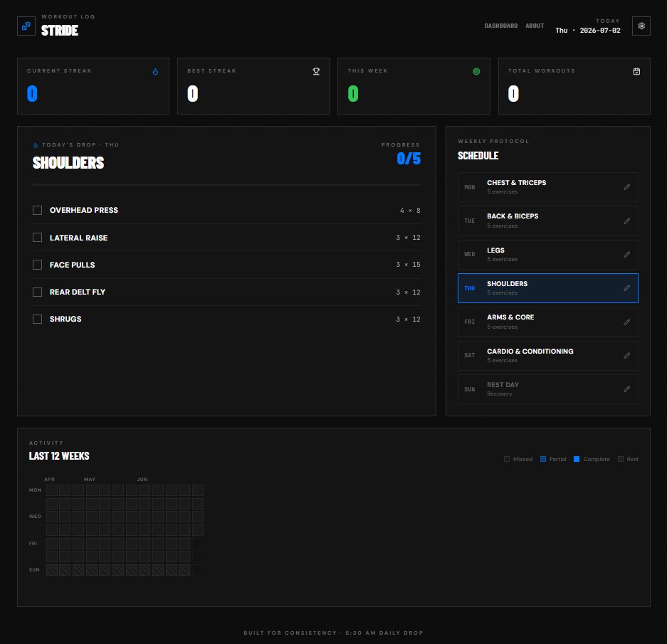Click the LAST 12 WEEKS heading
Screen dimensions: 667x644
click(x=59, y=456)
